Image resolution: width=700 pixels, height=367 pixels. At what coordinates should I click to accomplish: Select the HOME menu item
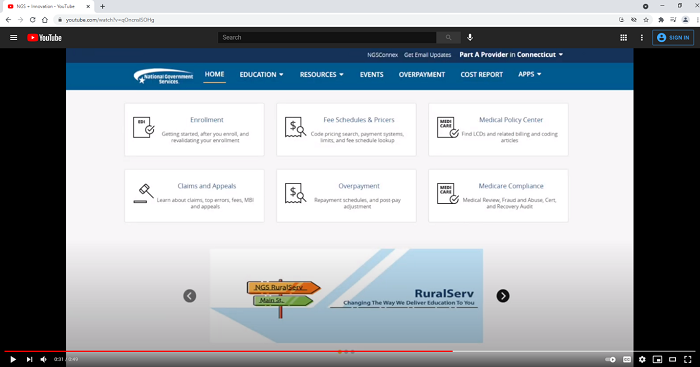coord(214,74)
